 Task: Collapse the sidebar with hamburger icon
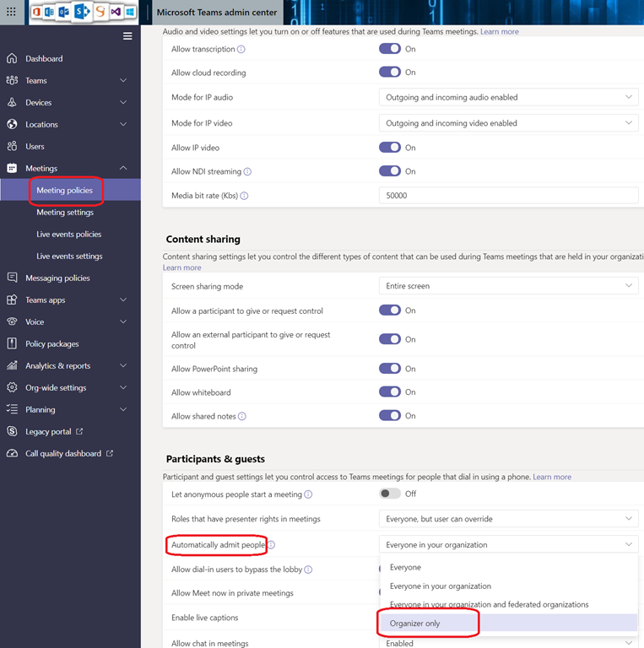127,36
